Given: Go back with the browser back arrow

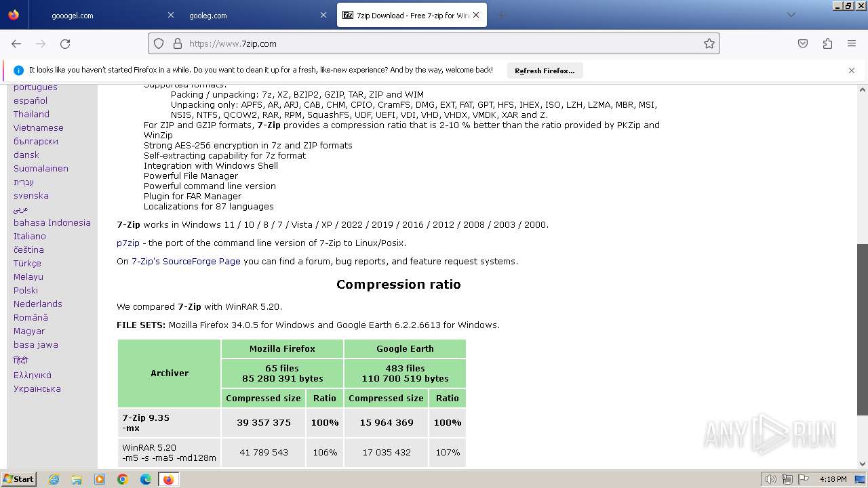Looking at the screenshot, I should [16, 43].
